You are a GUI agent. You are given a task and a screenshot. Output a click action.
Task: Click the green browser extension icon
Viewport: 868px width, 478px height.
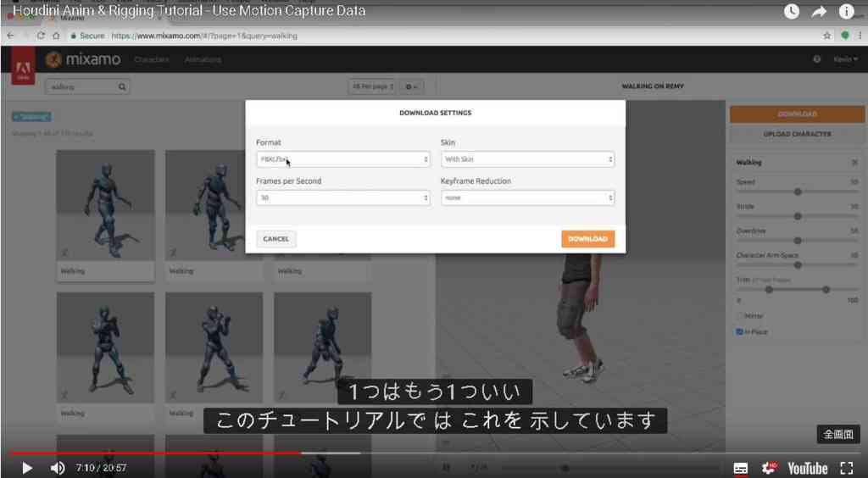click(x=845, y=36)
